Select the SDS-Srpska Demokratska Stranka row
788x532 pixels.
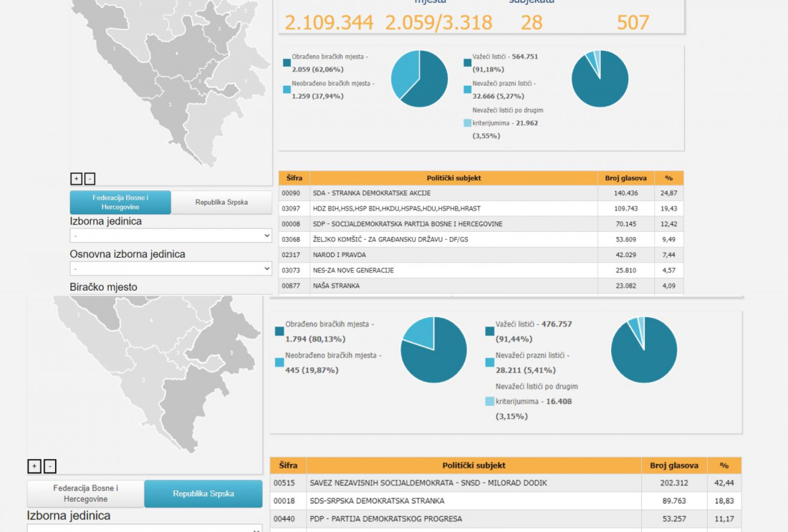click(x=474, y=501)
